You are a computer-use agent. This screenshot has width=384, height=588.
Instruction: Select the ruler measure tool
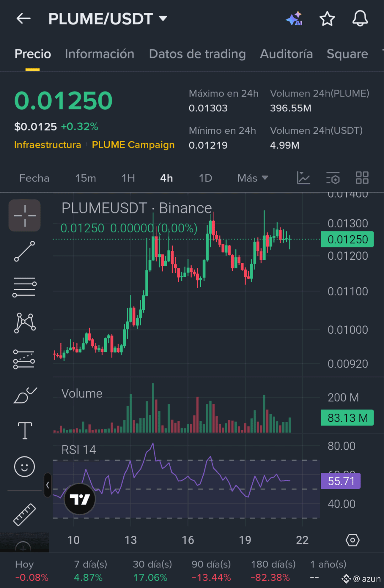pyautogui.click(x=25, y=514)
